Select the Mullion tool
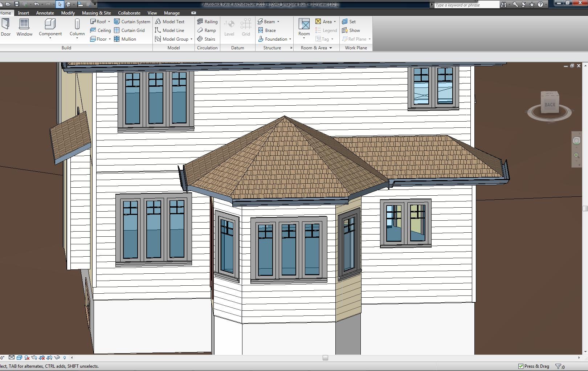The height and width of the screenshot is (371, 588). click(125, 39)
